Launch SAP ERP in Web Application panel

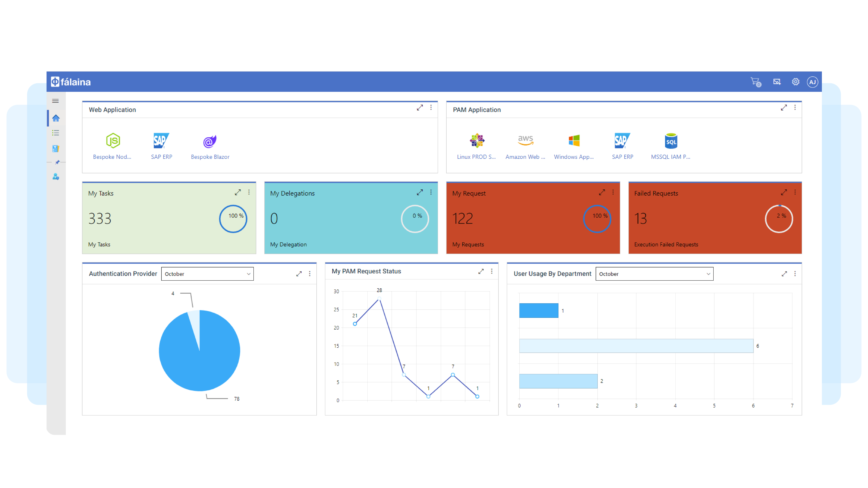pyautogui.click(x=161, y=146)
